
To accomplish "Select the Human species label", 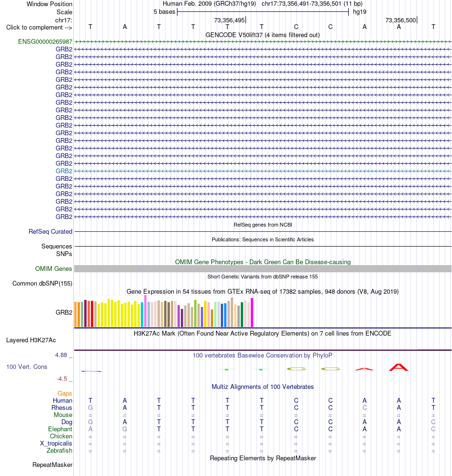I will point(62,400).
